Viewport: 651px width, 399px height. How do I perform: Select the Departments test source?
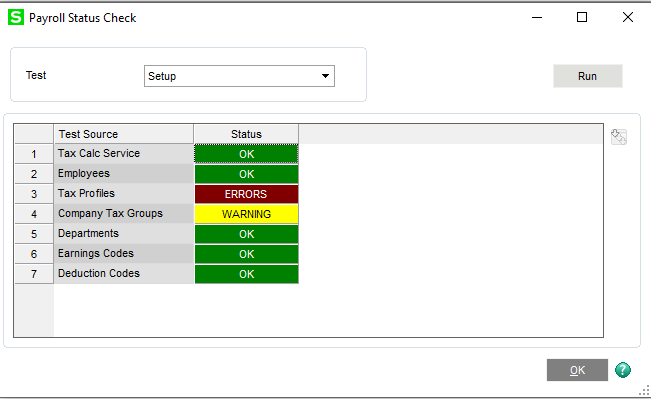(x=124, y=233)
